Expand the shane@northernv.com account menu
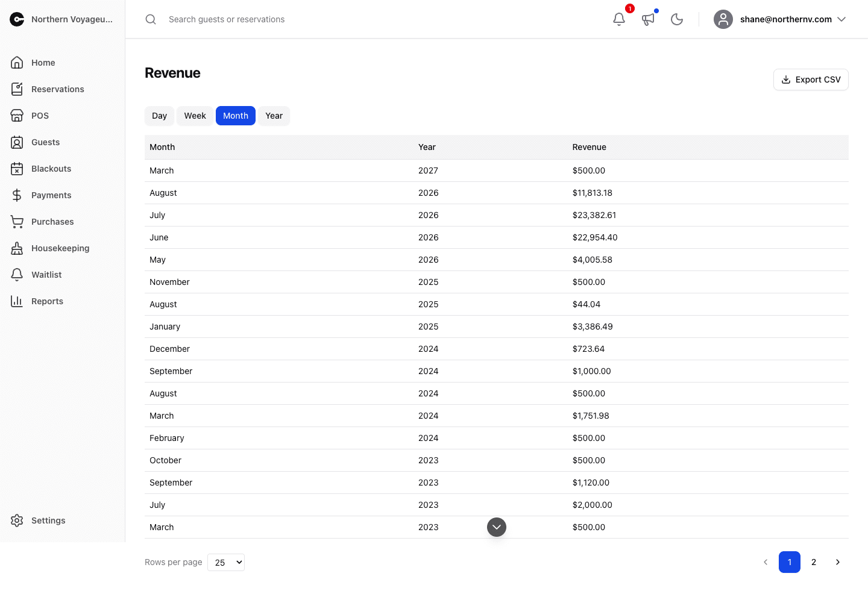Screen dimensions: 868x597 tap(781, 19)
